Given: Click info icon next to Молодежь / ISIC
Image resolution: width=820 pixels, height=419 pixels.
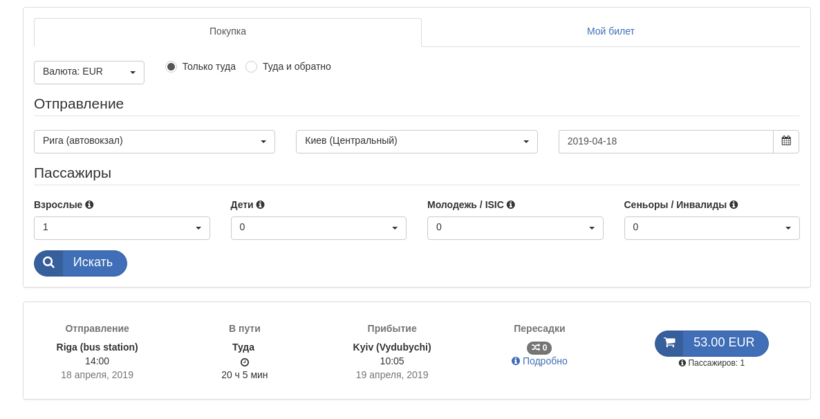Looking at the screenshot, I should click(510, 205).
